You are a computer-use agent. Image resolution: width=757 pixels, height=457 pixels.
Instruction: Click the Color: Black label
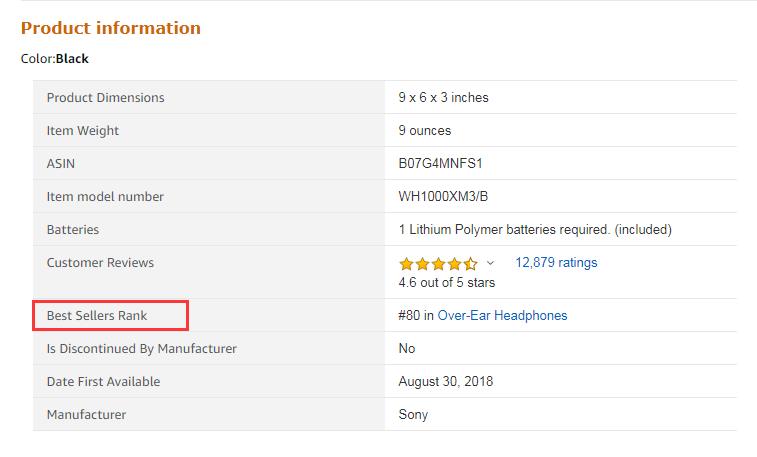55,59
